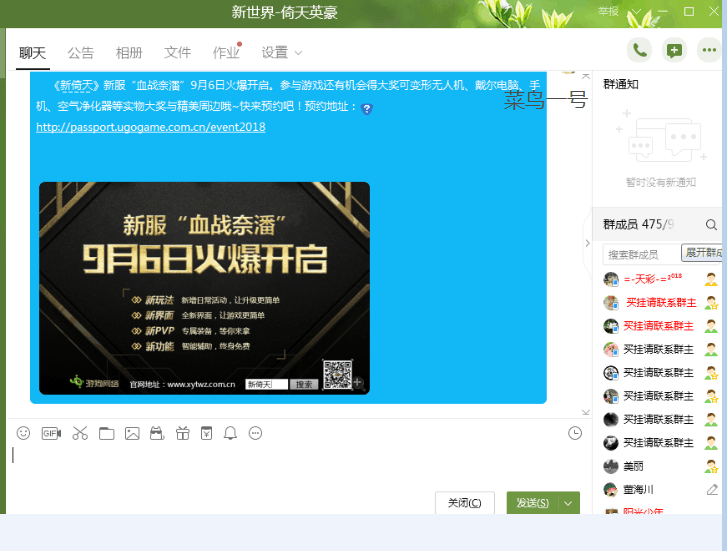Image resolution: width=727 pixels, height=551 pixels.
Task: Switch to the 相册 tab
Action: coord(129,53)
